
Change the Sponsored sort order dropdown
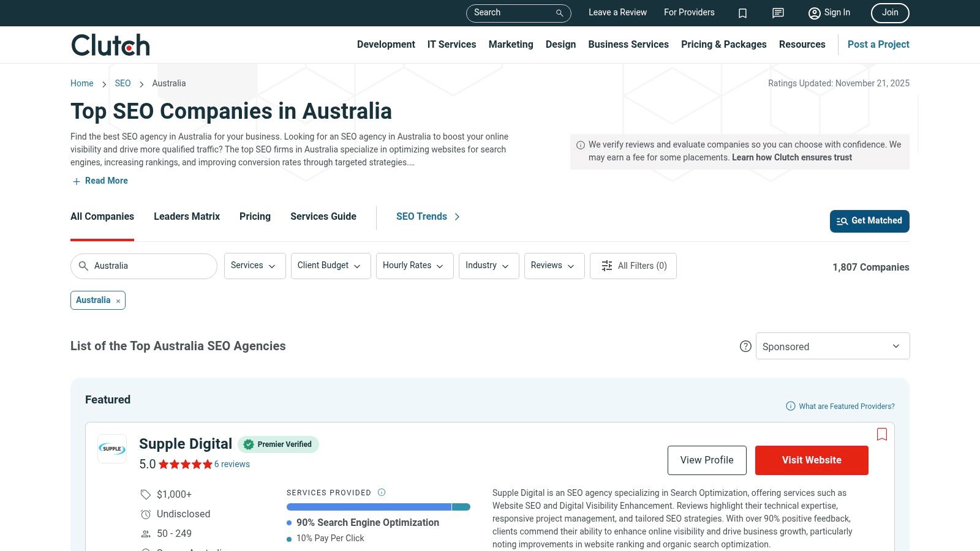[x=832, y=346]
